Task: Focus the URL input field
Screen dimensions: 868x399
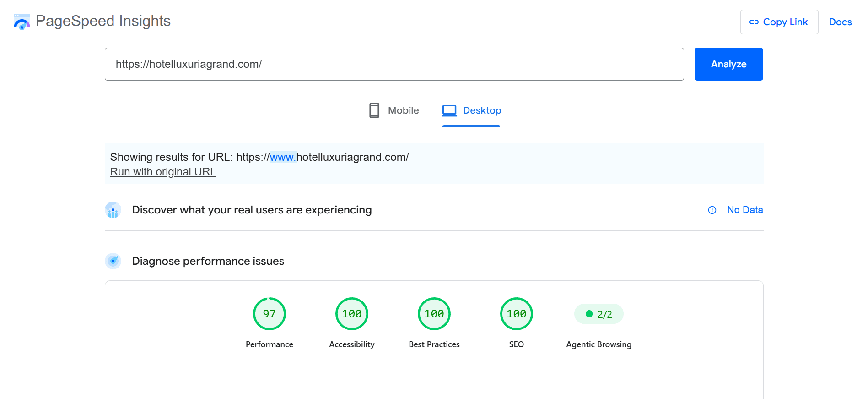Action: 394,64
